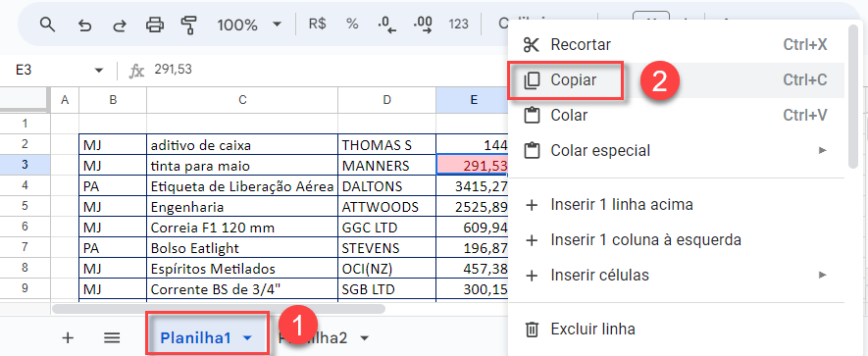This screenshot has width=868, height=356.
Task: Select row 7 header
Action: pyautogui.click(x=25, y=247)
